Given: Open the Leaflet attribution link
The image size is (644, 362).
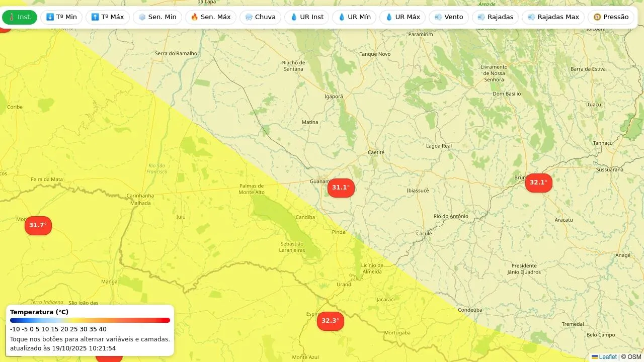Looking at the screenshot, I should [607, 357].
